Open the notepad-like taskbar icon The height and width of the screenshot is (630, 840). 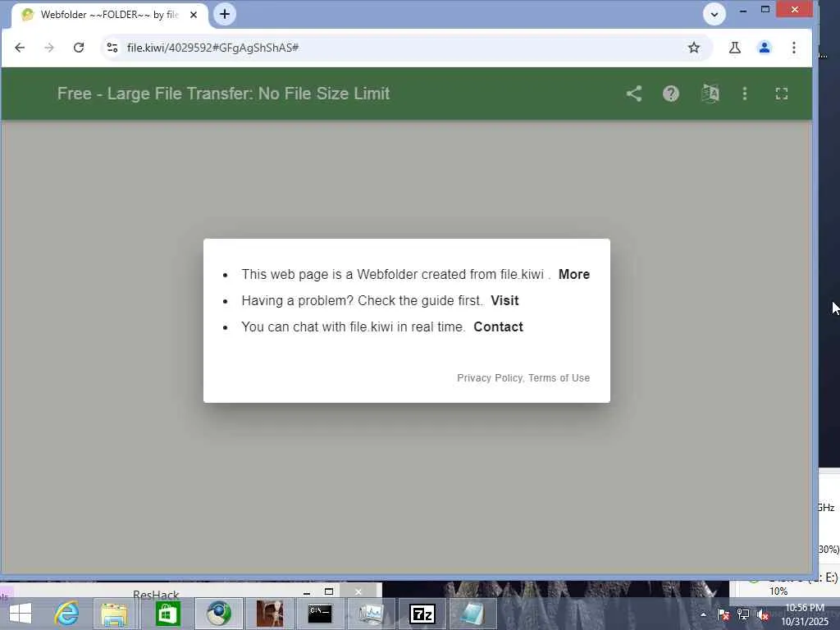(473, 614)
